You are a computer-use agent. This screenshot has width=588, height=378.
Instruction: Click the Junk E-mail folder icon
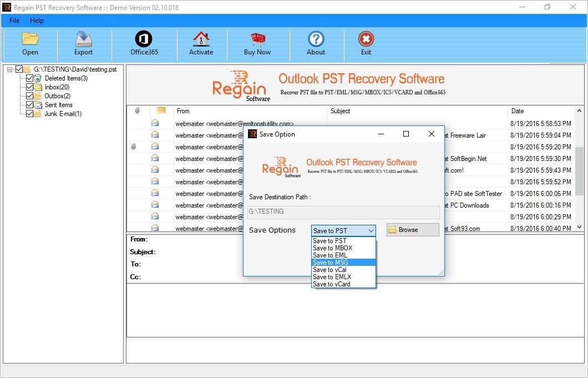pos(38,114)
